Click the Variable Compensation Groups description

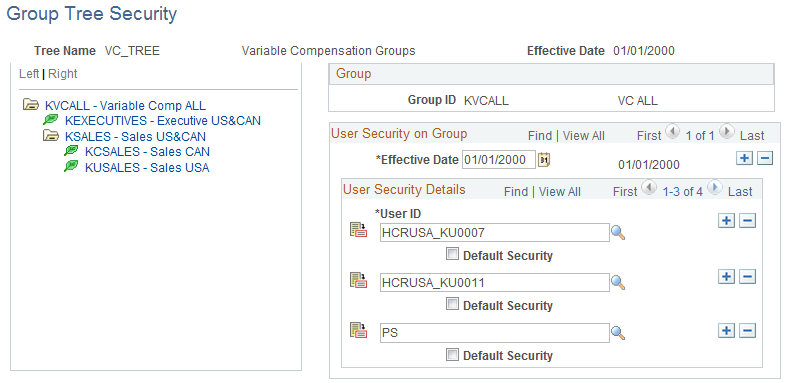point(328,51)
